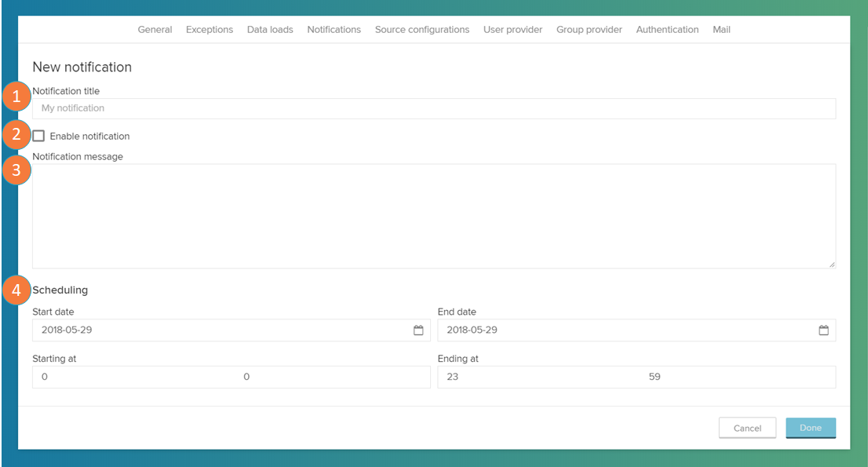The image size is (868, 467).
Task: Open the Start date calendar icon
Action: click(418, 330)
